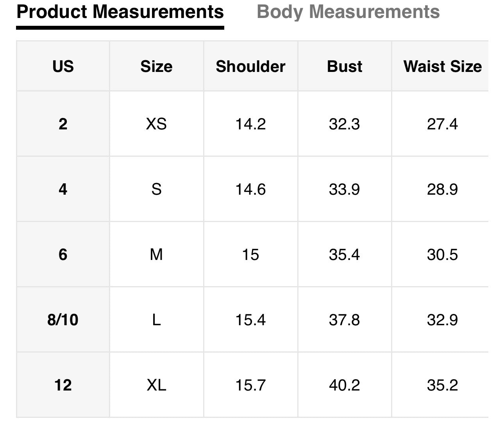Switch to the Body Measurements tab
The image size is (504, 430).
point(348,12)
